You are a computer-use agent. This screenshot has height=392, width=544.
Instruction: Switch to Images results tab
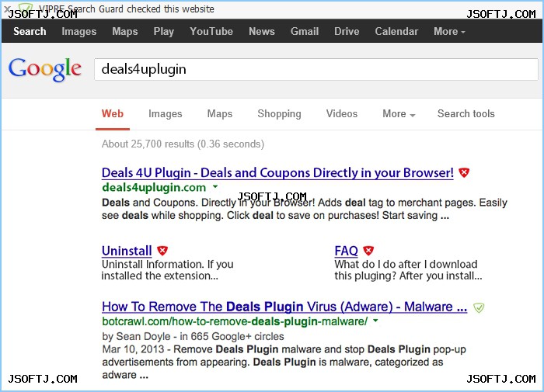pos(165,113)
